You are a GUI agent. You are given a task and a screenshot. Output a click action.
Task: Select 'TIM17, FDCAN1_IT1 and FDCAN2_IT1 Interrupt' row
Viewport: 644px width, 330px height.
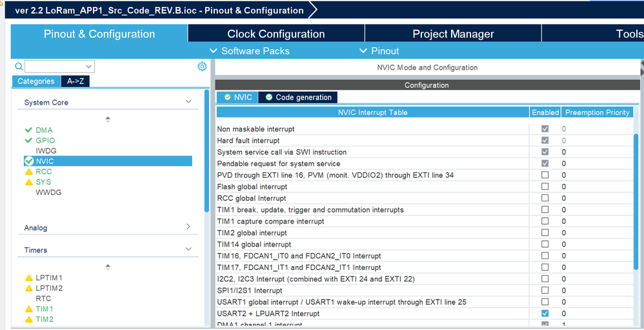372,267
